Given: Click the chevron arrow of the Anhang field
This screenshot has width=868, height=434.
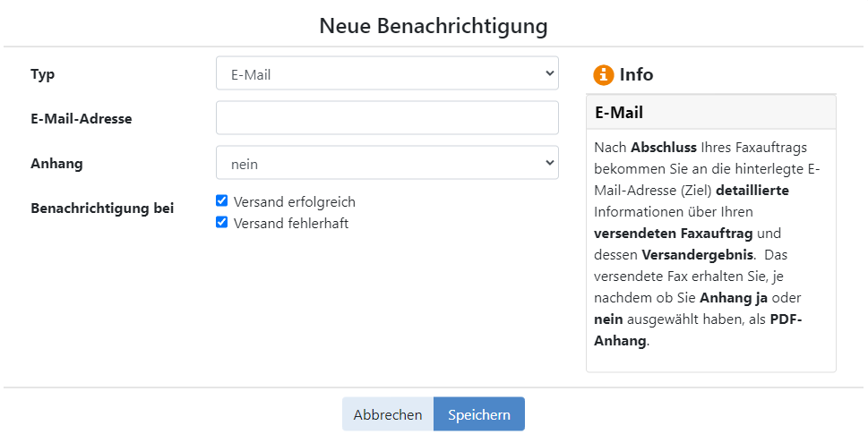Looking at the screenshot, I should point(549,163).
